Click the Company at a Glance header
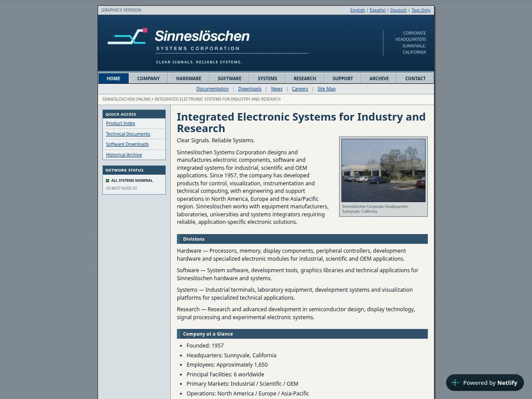The height and width of the screenshot is (399, 532). (302, 334)
